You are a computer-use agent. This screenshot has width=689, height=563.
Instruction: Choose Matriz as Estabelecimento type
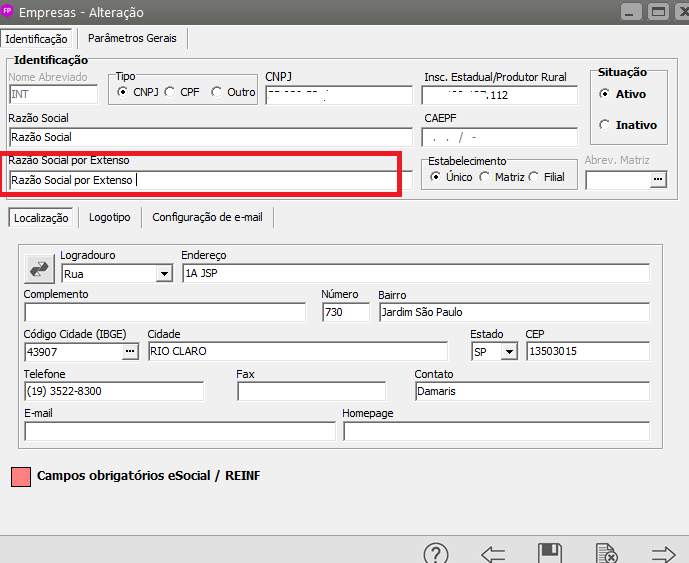484,177
